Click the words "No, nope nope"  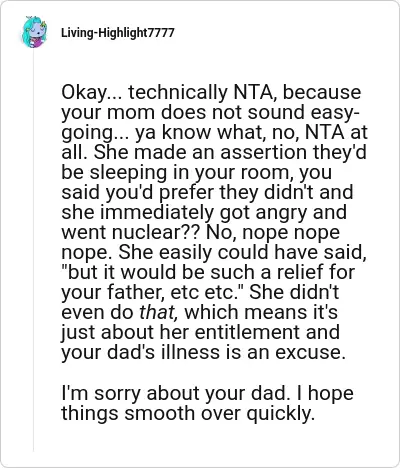click(x=273, y=232)
